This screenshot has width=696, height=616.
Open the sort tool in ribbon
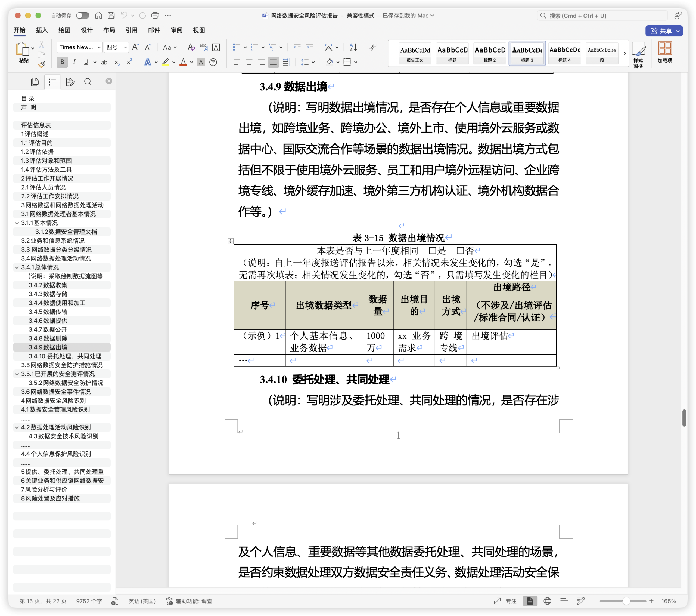tap(353, 47)
